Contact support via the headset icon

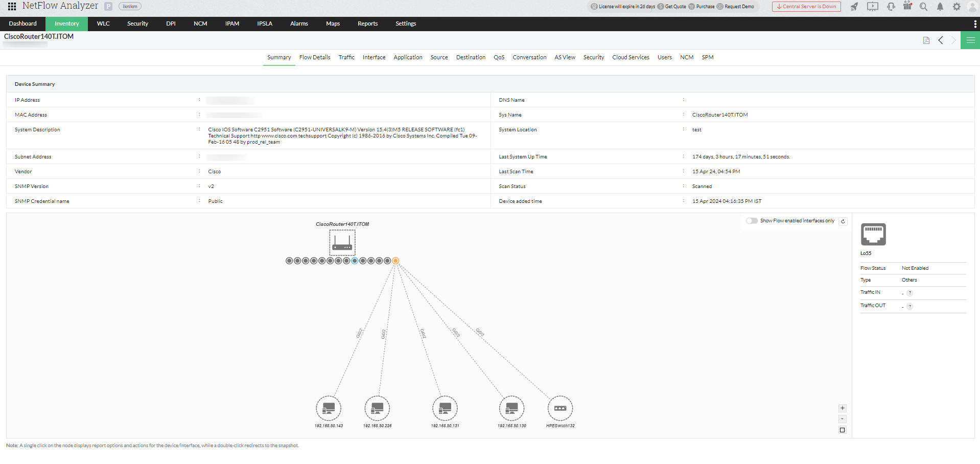point(890,7)
